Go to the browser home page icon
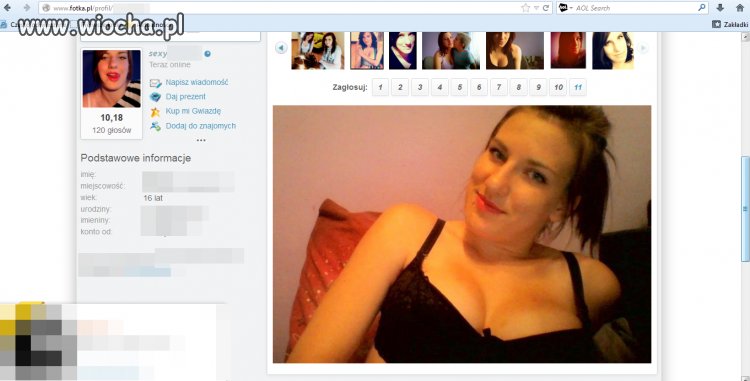 point(739,8)
